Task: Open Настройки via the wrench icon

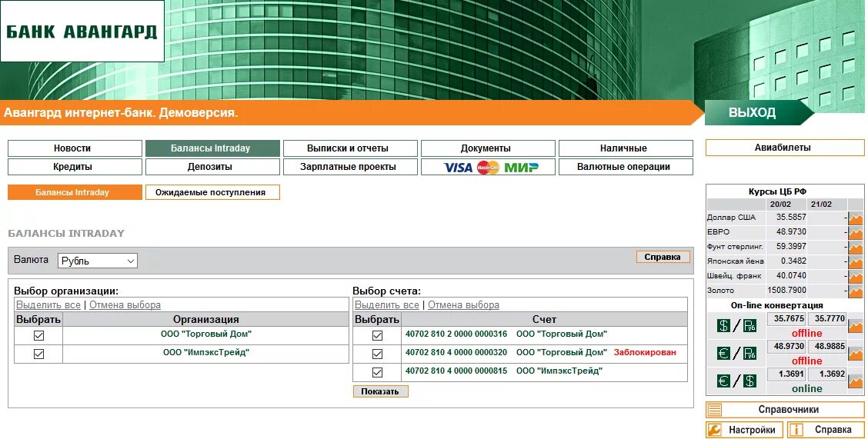Action: tap(715, 430)
